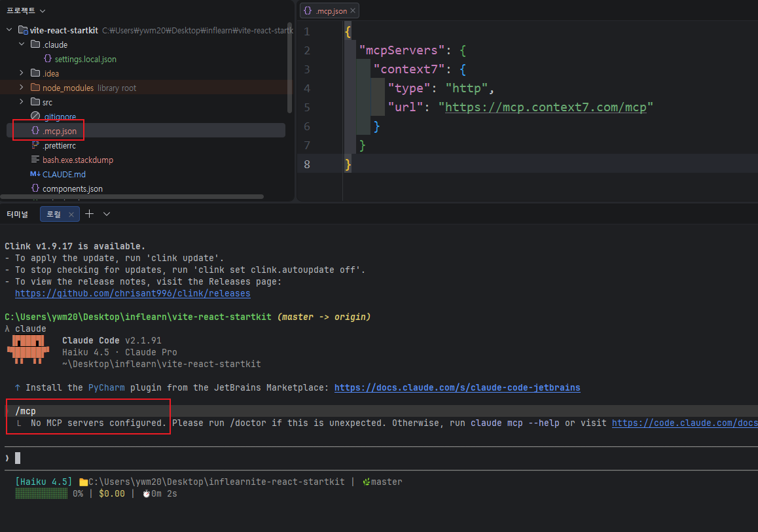This screenshot has height=532, width=758.
Task: Expand the .idea folder
Action: (x=22, y=73)
